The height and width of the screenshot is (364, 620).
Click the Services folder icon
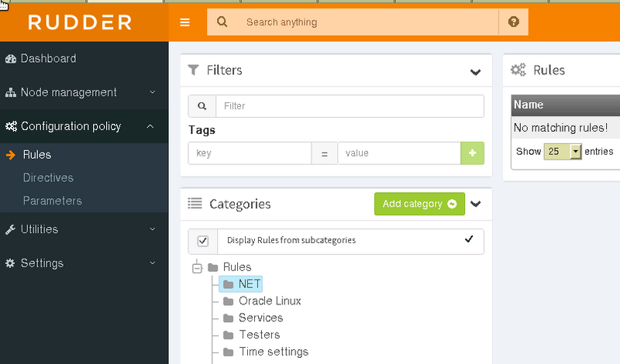pos(228,318)
